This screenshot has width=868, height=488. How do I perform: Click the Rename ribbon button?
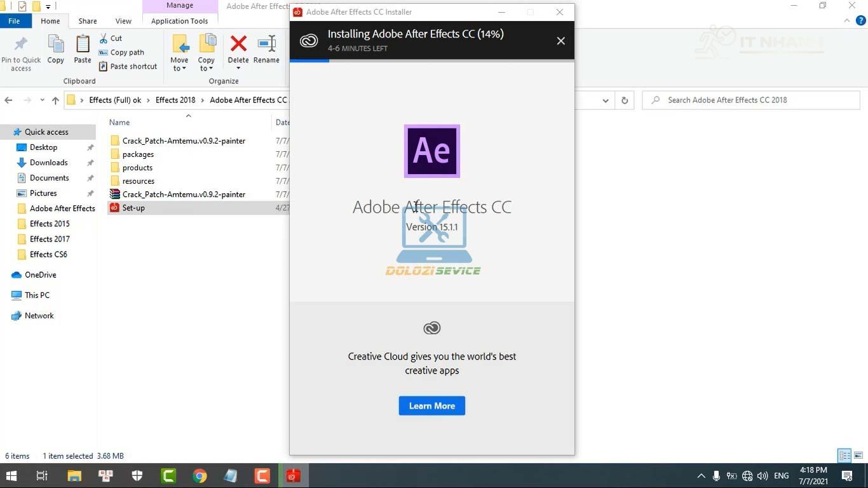tap(266, 50)
